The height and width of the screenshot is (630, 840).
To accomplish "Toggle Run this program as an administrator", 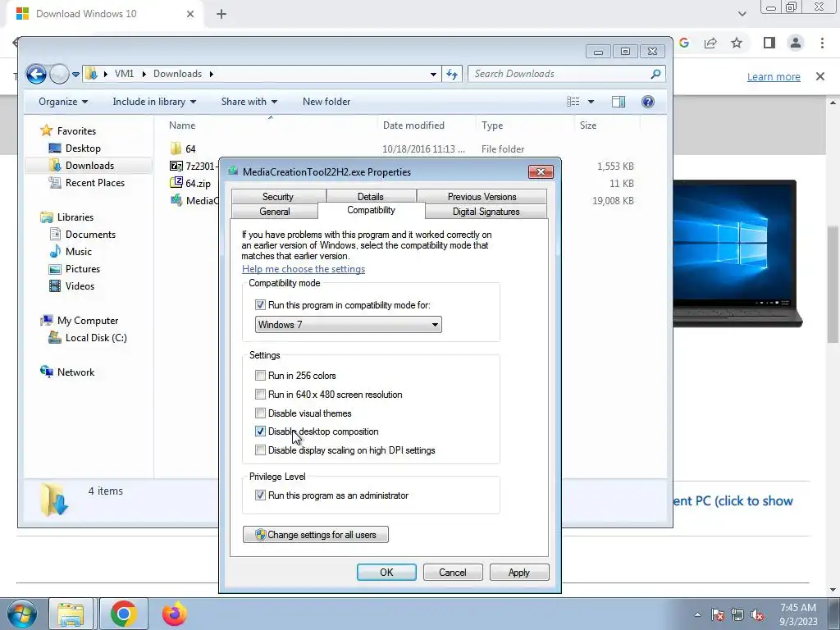I will click(x=260, y=495).
